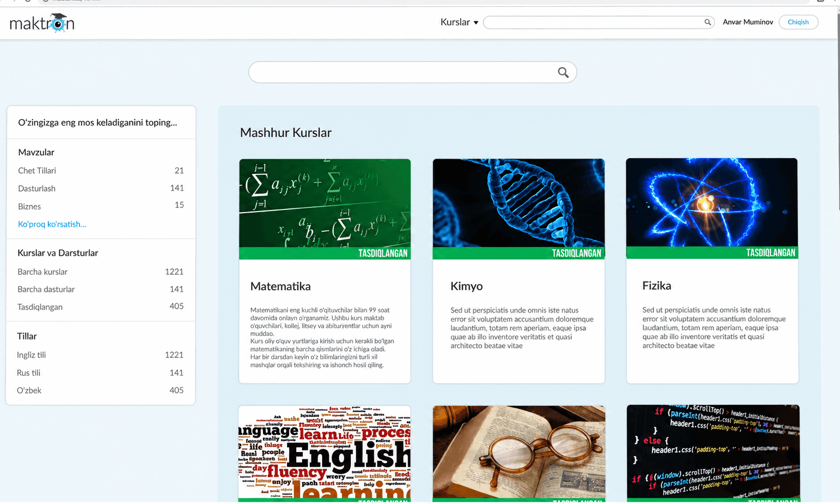Focus the large center search field
The width and height of the screenshot is (840, 504).
pyautogui.click(x=412, y=73)
